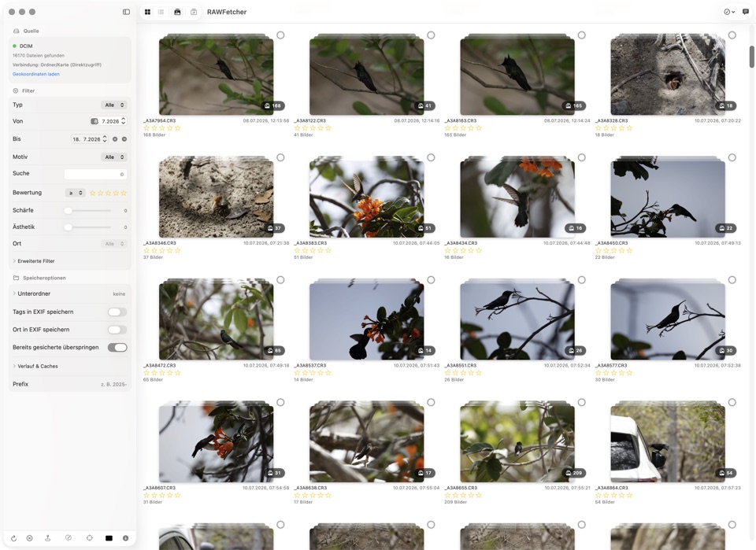Image resolution: width=756 pixels, height=550 pixels.
Task: Disable Bereits gesicherte überspringen switch
Action: pyautogui.click(x=117, y=348)
